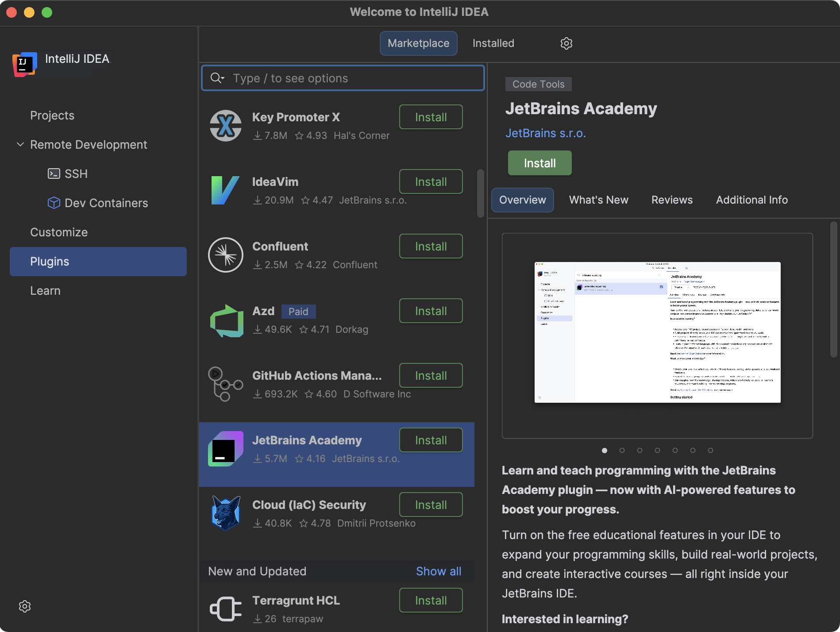Screen dimensions: 840x632
Task: Open the plugin settings gear icon
Action: coord(566,43)
